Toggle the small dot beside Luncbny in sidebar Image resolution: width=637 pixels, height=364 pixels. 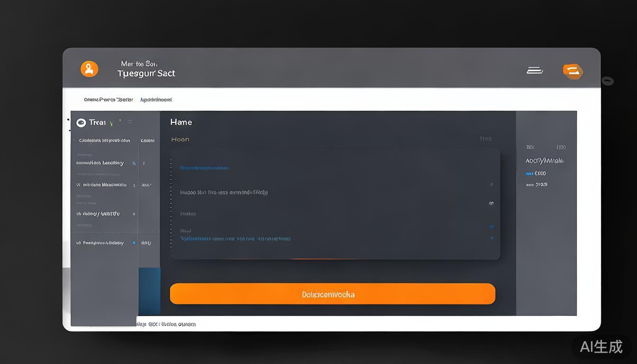(x=134, y=163)
